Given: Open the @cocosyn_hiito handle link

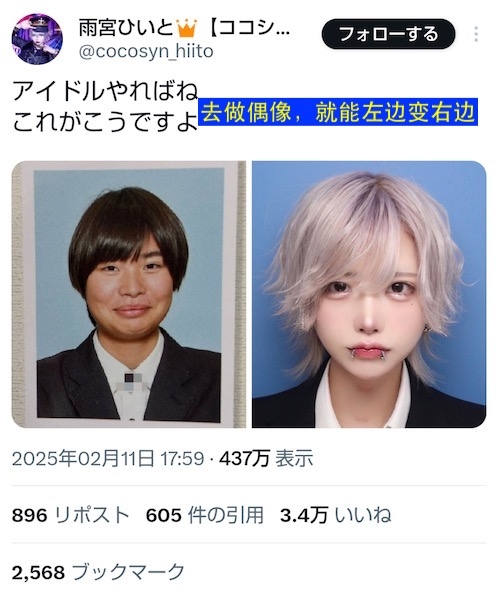Looking at the screenshot, I should [146, 51].
